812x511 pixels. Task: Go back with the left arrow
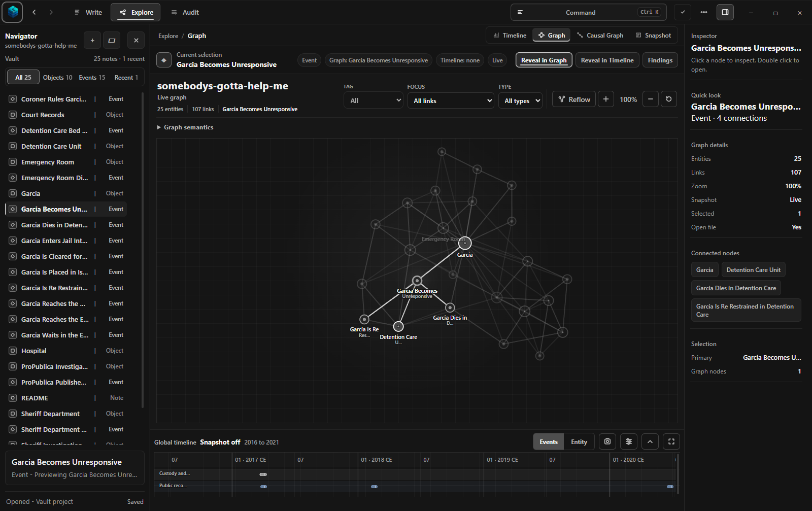(34, 12)
